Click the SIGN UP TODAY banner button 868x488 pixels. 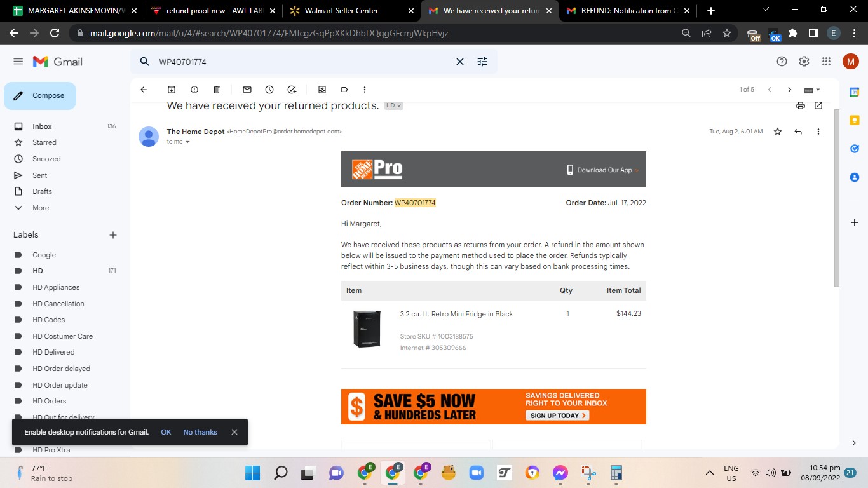point(557,416)
